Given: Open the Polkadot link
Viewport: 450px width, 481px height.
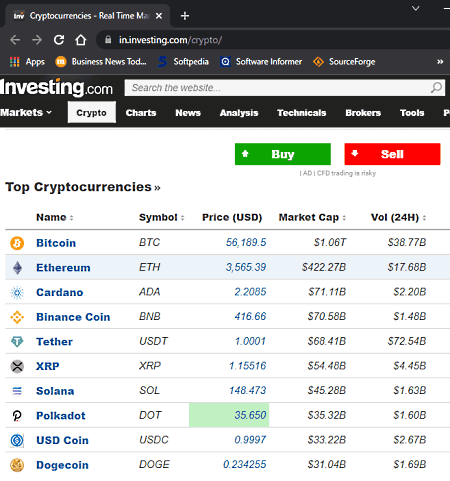Looking at the screenshot, I should click(61, 416).
